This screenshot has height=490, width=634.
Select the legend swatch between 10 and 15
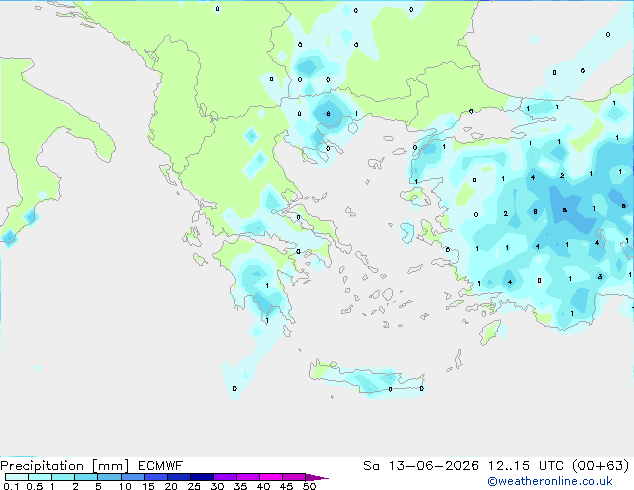tap(132, 477)
